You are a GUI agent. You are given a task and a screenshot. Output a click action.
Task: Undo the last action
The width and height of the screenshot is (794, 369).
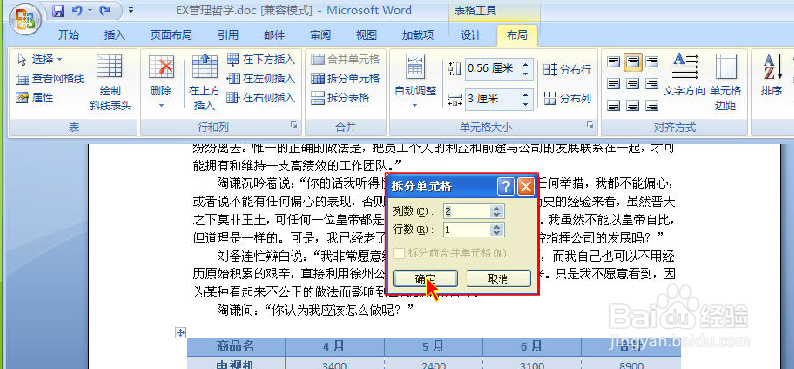pos(77,10)
